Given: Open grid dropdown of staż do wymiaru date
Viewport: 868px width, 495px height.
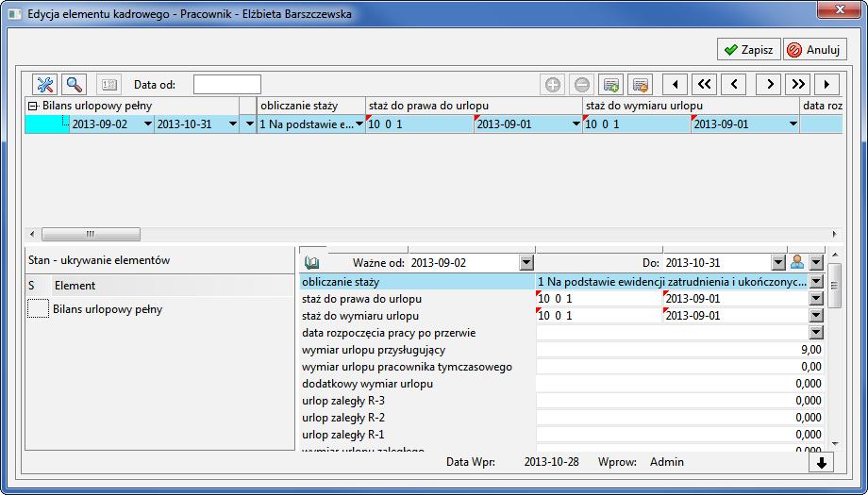Looking at the screenshot, I should tap(793, 124).
